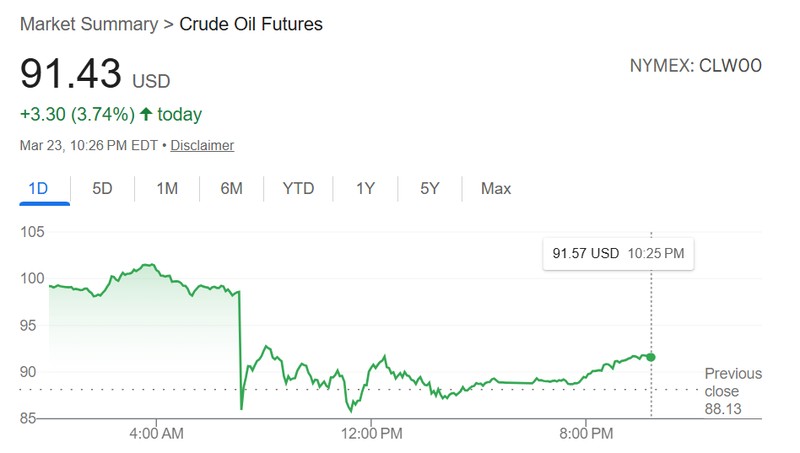Screen dimensions: 800x453
Task: Click the 91.57 USD tooltip box
Action: 618,254
